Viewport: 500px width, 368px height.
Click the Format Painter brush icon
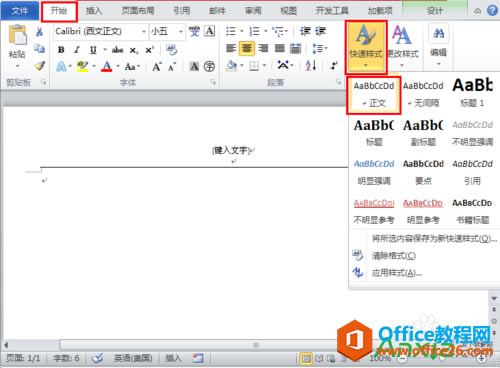40,66
